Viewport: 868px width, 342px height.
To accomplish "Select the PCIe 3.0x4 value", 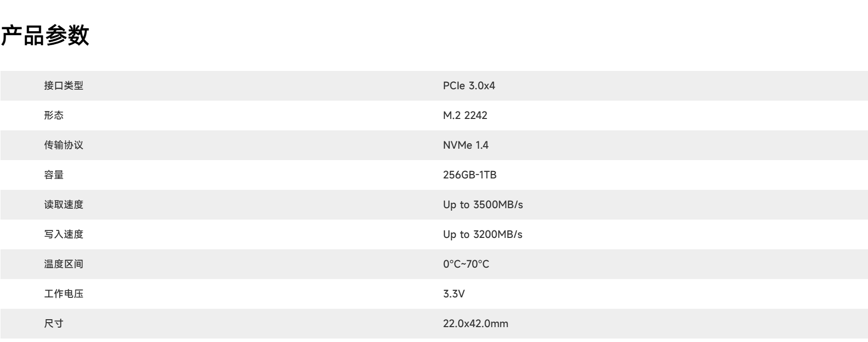I will [x=469, y=86].
